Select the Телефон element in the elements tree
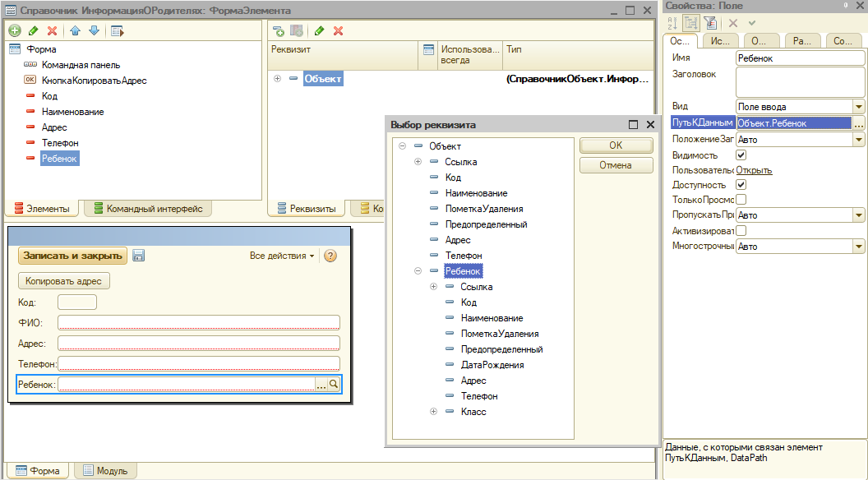Screen dimensions: 868x480 tap(60, 143)
